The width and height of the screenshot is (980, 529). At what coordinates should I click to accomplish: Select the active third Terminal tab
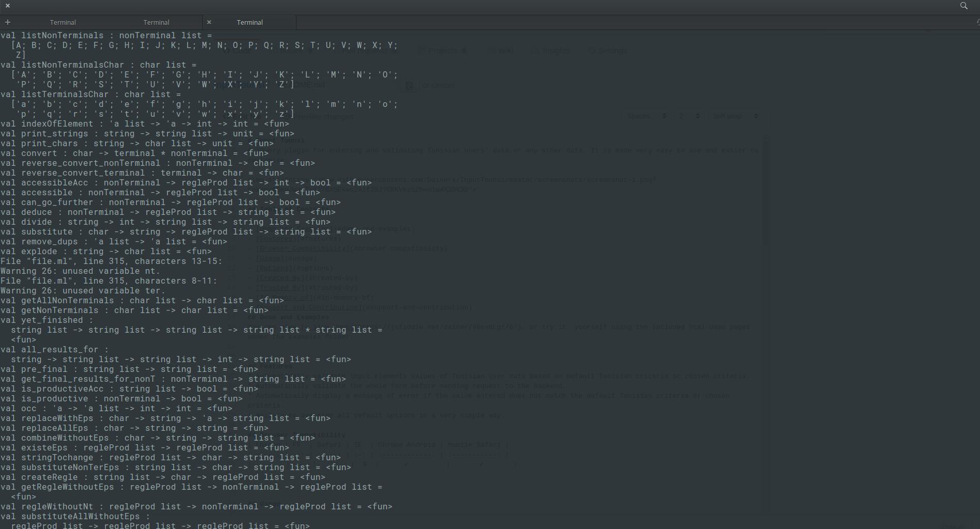coord(250,22)
